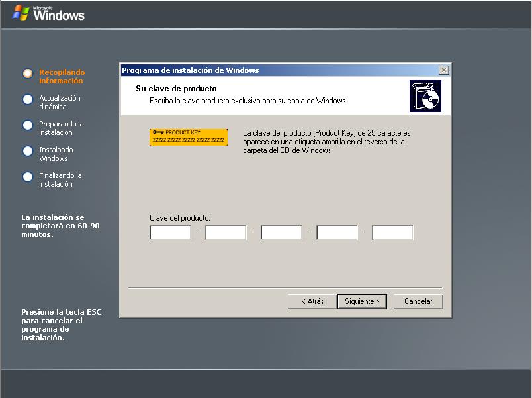
Task: Click the Preparando la instalación step bullet
Action: coord(28,125)
